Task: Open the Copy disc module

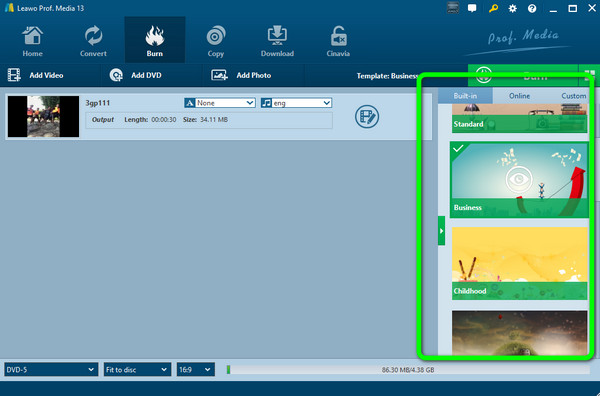Action: tap(216, 41)
